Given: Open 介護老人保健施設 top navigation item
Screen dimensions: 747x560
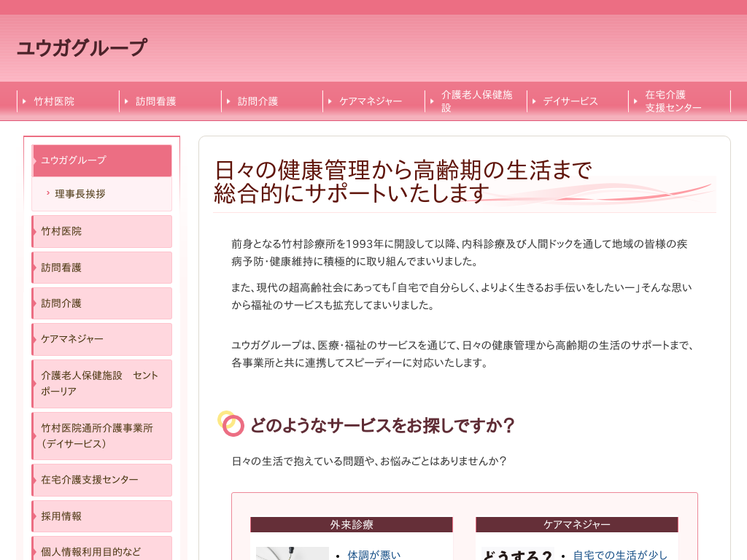Looking at the screenshot, I should pos(476,101).
